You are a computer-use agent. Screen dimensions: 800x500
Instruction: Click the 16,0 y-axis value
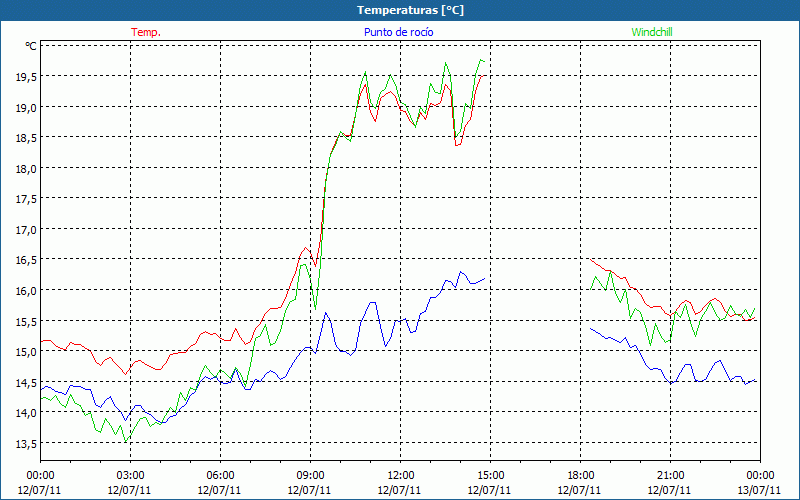click(27, 291)
